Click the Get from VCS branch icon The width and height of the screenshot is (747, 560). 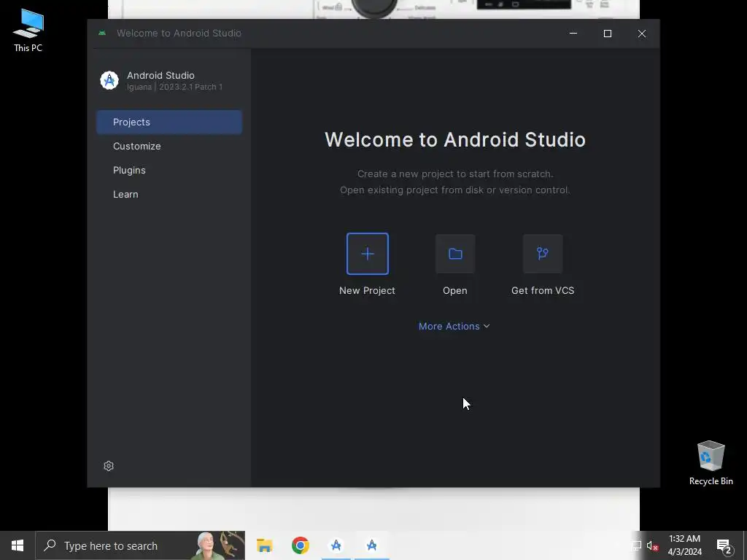pyautogui.click(x=543, y=254)
